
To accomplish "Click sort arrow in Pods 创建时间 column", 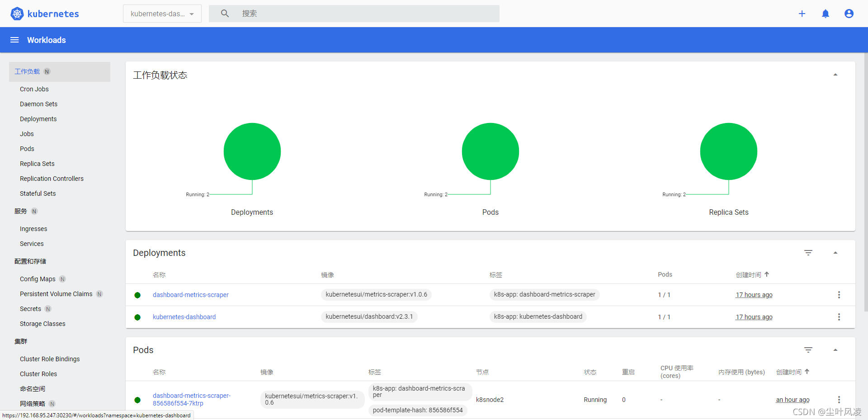I will 807,372.
